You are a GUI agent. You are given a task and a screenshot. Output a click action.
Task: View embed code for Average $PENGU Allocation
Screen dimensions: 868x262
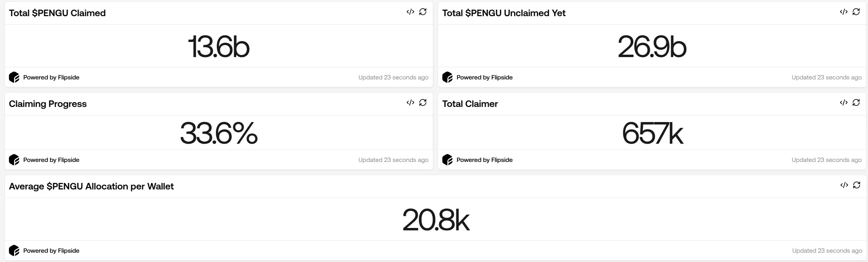point(844,185)
